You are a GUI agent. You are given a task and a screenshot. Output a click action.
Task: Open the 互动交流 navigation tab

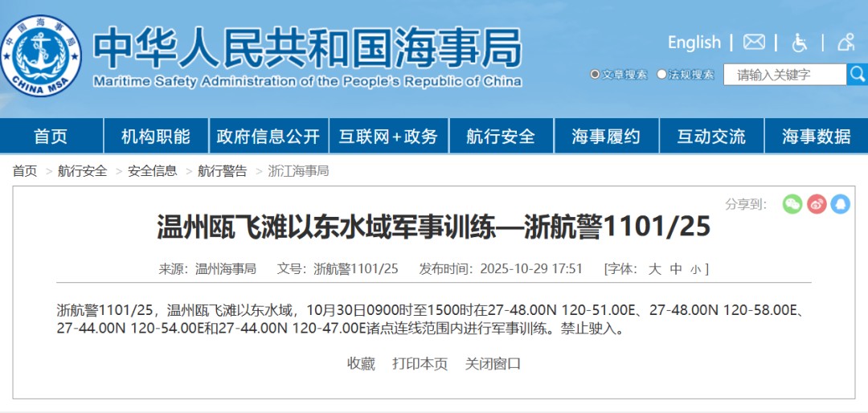coord(711,136)
